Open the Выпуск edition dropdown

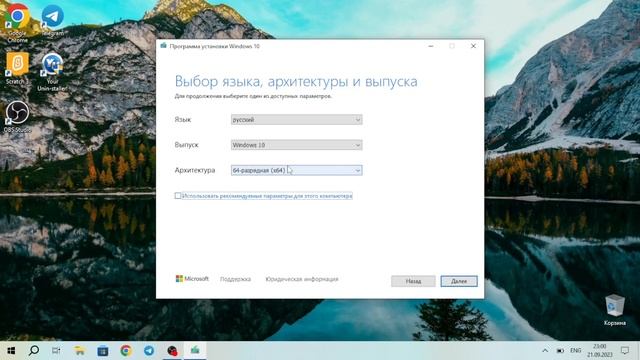pyautogui.click(x=296, y=145)
